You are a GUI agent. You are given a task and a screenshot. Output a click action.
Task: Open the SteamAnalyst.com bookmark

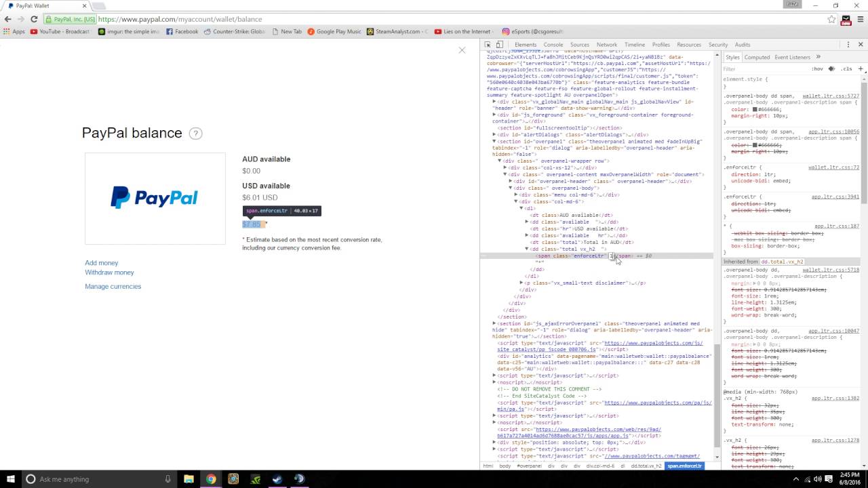397,31
